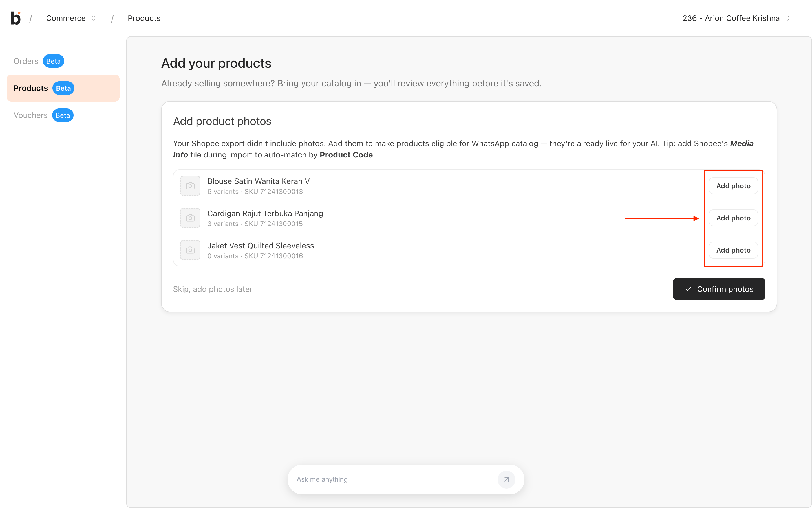This screenshot has height=508, width=812.
Task: Click the camera placeholder for Cardigan Rajut Terbuka
Action: tap(190, 218)
